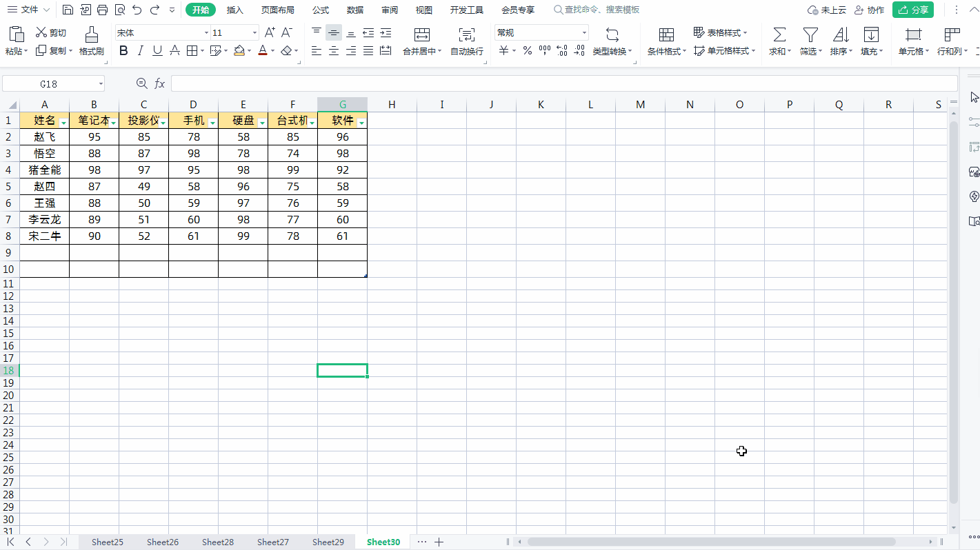The height and width of the screenshot is (550, 980).
Task: Expand Table Style (表格样式) dropdown
Action: coord(720,32)
